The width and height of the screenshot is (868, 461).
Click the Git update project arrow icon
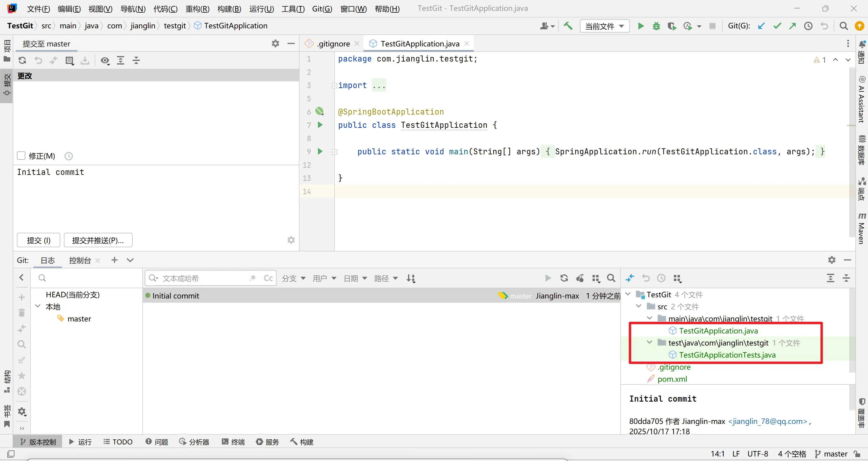click(x=761, y=26)
